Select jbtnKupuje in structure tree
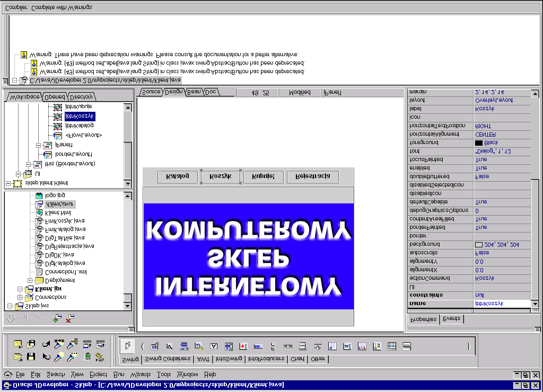This screenshot has width=543, height=392. coord(78,106)
